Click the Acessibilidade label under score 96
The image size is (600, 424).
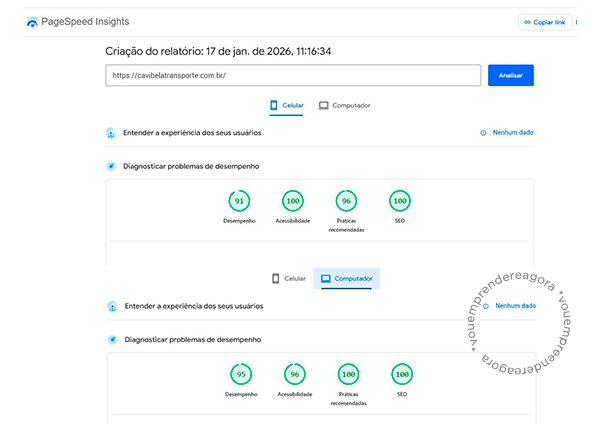(x=295, y=394)
